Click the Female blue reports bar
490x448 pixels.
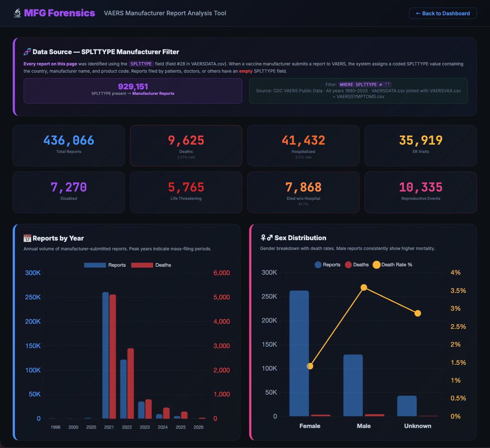click(299, 354)
